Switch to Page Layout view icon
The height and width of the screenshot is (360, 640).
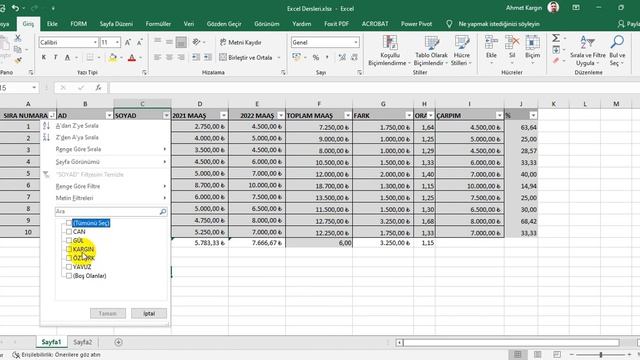tap(538, 354)
